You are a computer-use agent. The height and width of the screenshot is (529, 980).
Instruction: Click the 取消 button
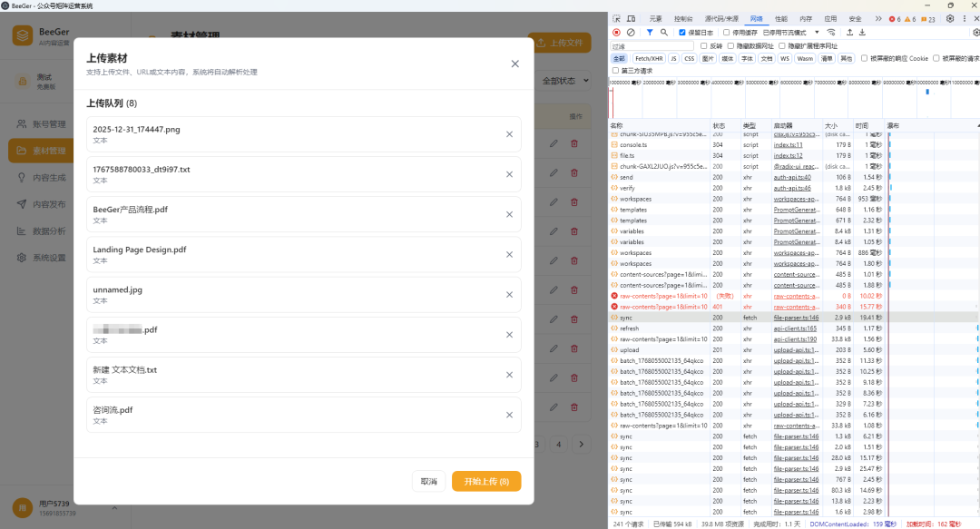point(428,481)
